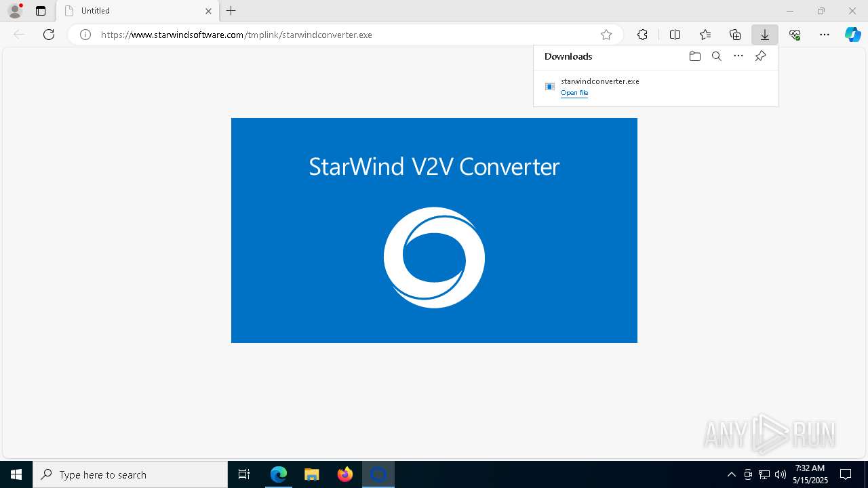The image size is (868, 488).
Task: Toggle the Downloads toolbar button
Action: [x=765, y=35]
